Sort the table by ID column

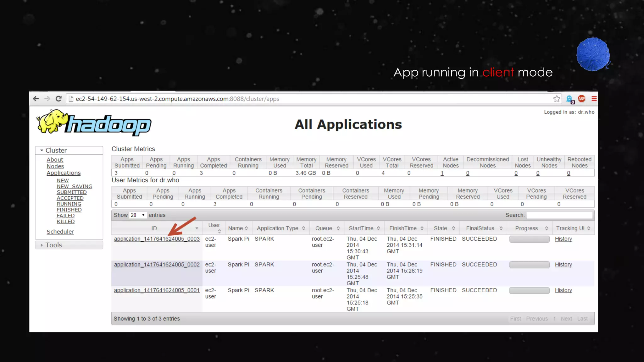[156, 228]
